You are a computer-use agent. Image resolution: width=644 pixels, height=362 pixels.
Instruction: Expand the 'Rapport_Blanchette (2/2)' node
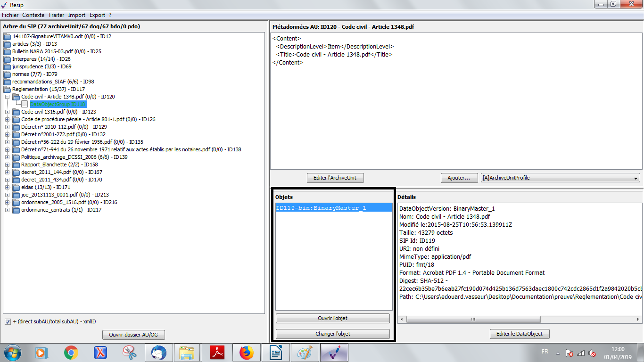(x=8, y=165)
